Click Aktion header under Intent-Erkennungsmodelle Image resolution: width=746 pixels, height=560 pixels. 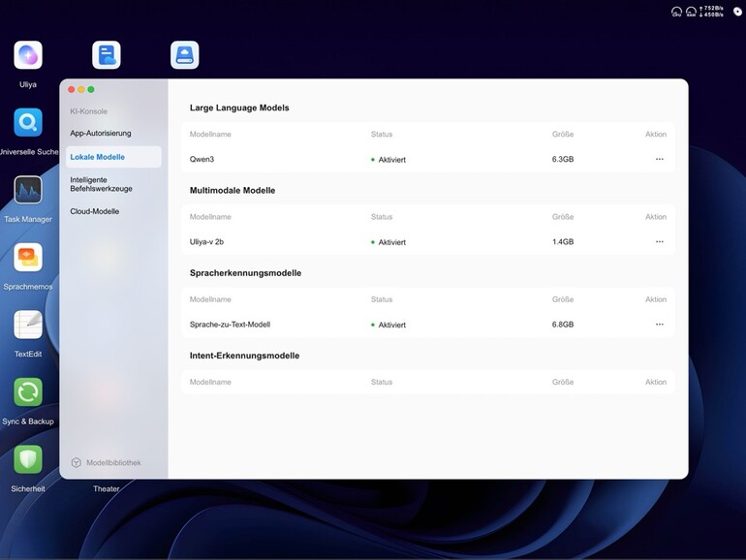point(656,382)
